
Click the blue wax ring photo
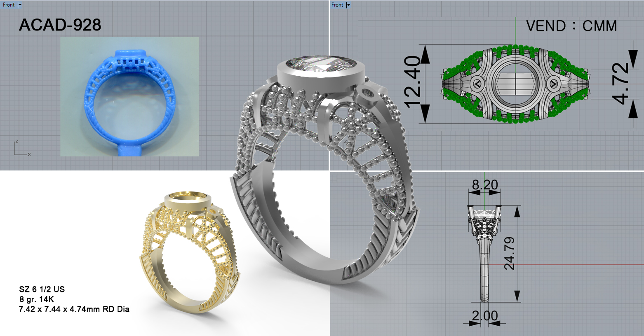(x=130, y=97)
